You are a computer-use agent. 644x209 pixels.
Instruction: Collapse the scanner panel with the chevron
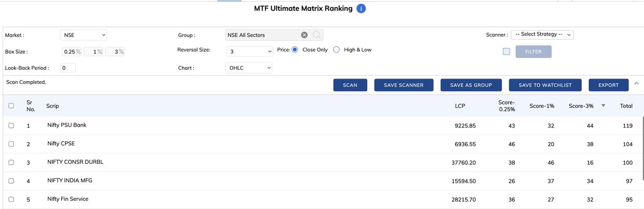click(x=636, y=84)
